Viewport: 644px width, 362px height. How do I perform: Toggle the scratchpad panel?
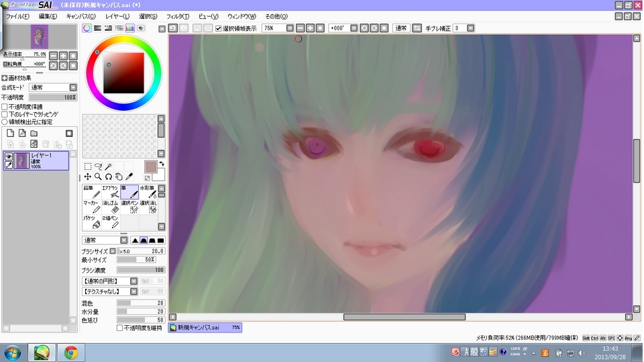(x=141, y=28)
